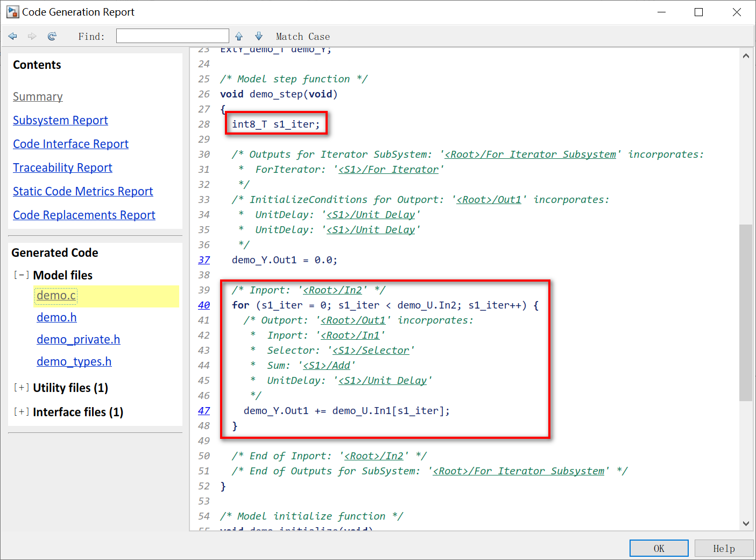Open the demo_private.h file
756x560 pixels.
pyautogui.click(x=78, y=340)
